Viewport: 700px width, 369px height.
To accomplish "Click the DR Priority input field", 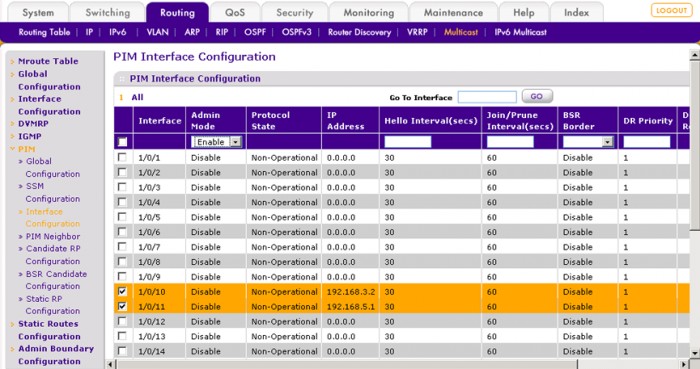I will pyautogui.click(x=646, y=142).
